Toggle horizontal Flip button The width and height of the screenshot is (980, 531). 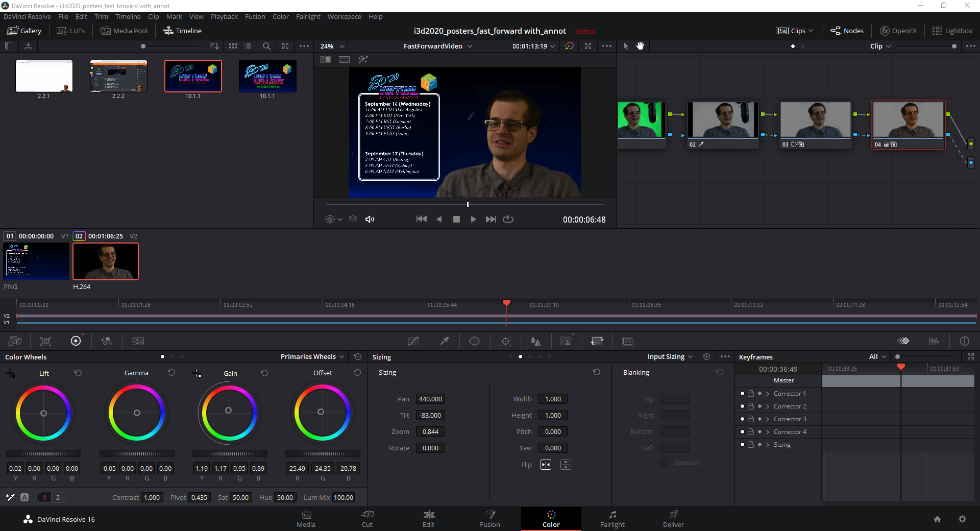pos(546,465)
